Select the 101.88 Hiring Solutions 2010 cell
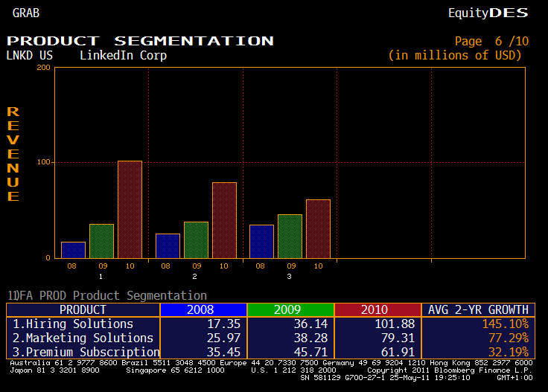This screenshot has width=548, height=392. pos(377,324)
